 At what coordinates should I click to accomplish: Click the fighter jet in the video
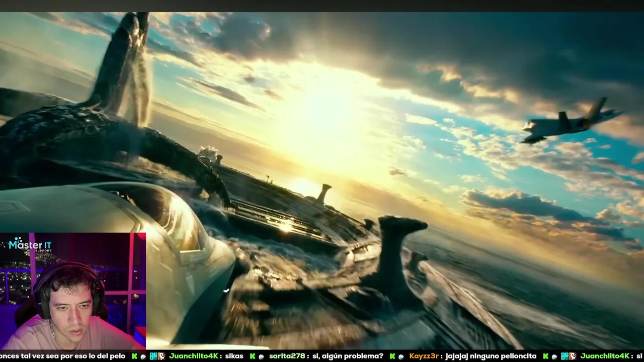[571, 121]
